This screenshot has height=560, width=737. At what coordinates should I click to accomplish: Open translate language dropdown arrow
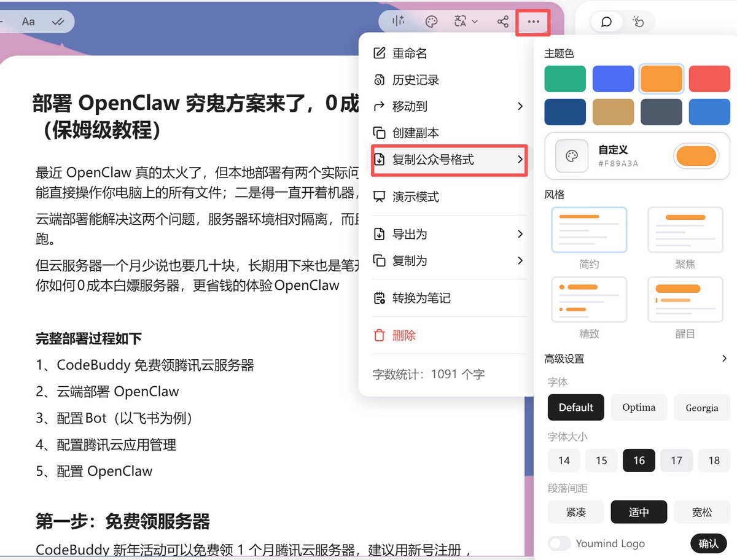pos(475,21)
